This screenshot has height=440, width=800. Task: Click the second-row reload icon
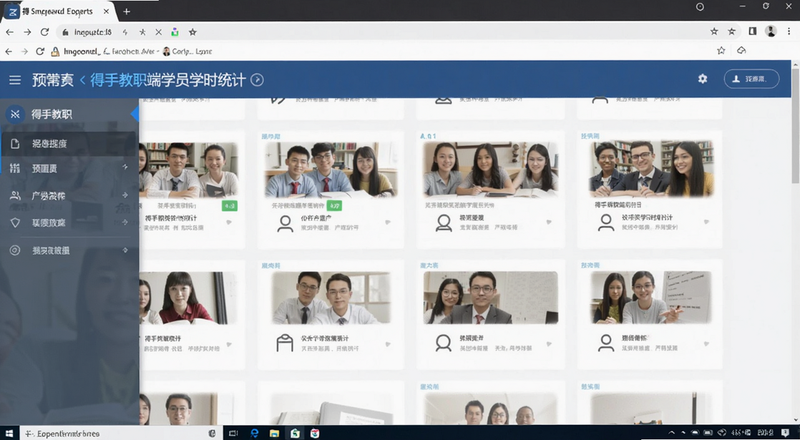(x=40, y=52)
